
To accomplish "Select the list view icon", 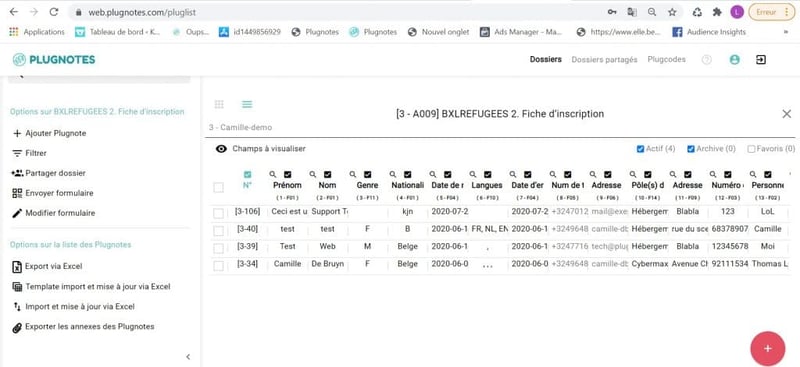I will 247,104.
